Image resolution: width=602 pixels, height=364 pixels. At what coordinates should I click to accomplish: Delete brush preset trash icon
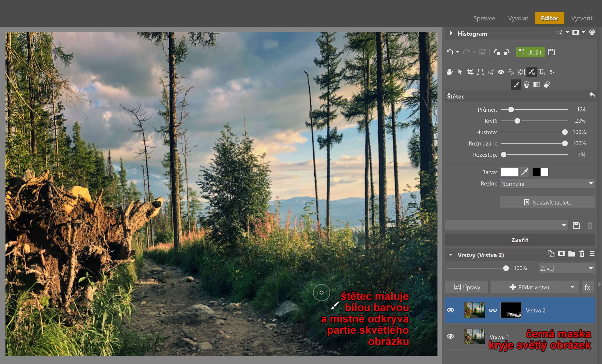tap(590, 225)
